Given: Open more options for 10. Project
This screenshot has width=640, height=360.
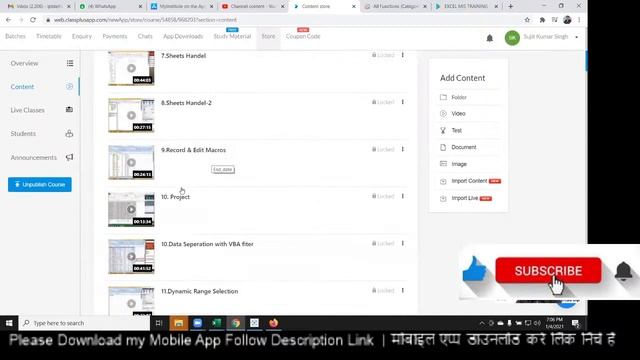Looking at the screenshot, I should point(402,196).
